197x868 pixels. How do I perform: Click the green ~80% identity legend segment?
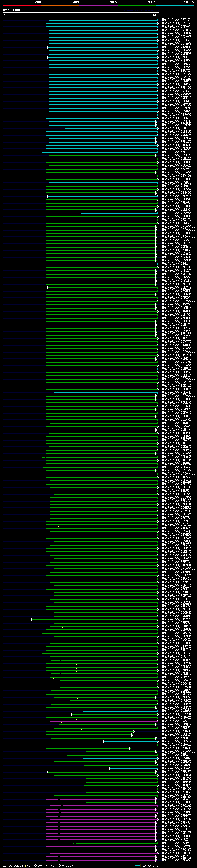(x=137, y=6)
